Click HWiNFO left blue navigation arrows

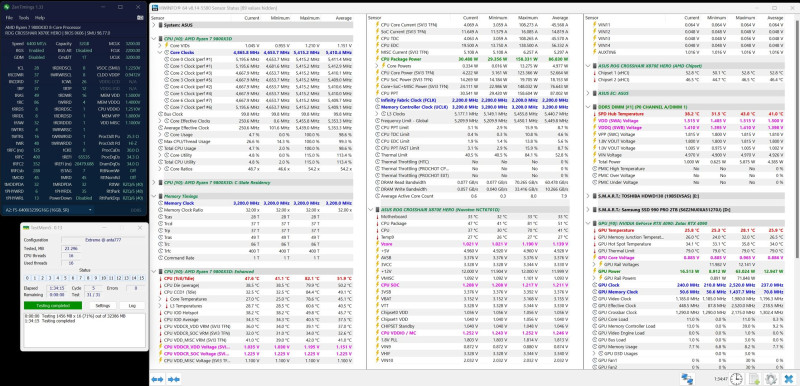point(158,379)
